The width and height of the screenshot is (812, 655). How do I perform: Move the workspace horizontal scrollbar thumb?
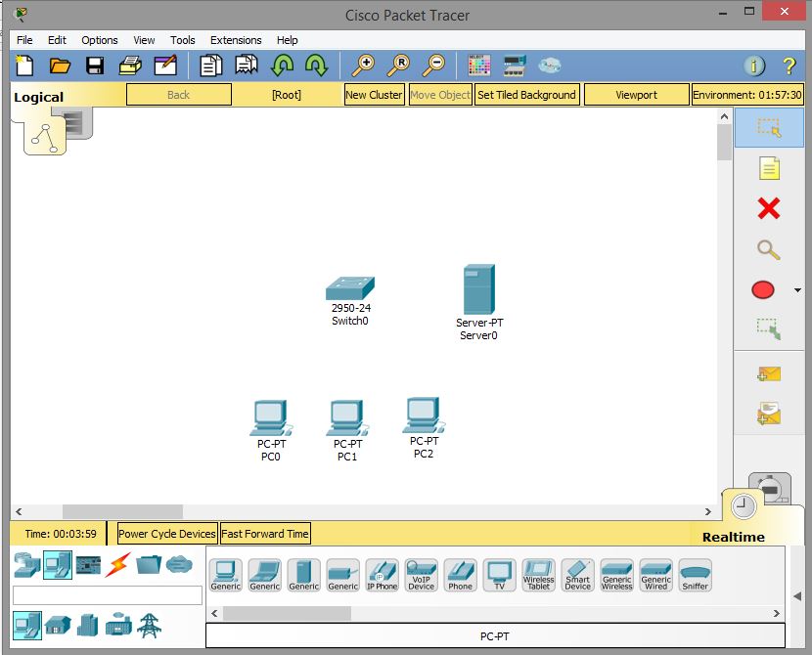[x=122, y=511]
